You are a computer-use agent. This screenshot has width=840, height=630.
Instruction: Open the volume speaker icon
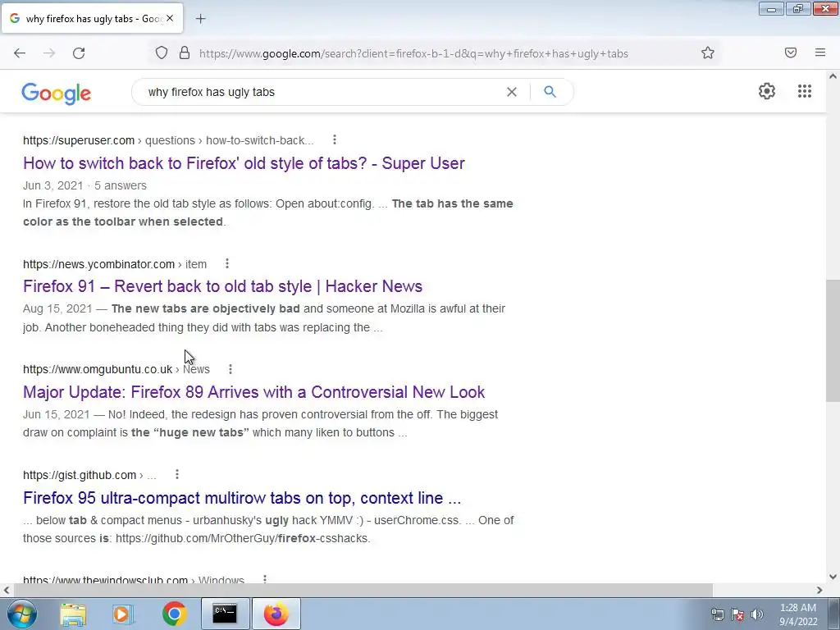[x=757, y=614]
